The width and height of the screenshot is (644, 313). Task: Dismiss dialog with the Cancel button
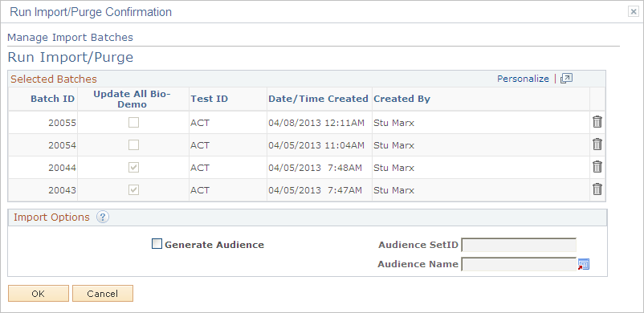(103, 294)
